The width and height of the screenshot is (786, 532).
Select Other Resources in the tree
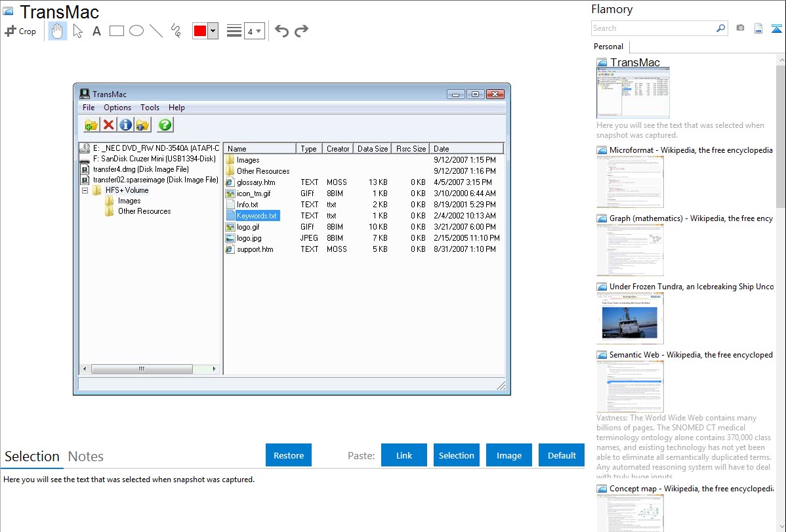[144, 211]
